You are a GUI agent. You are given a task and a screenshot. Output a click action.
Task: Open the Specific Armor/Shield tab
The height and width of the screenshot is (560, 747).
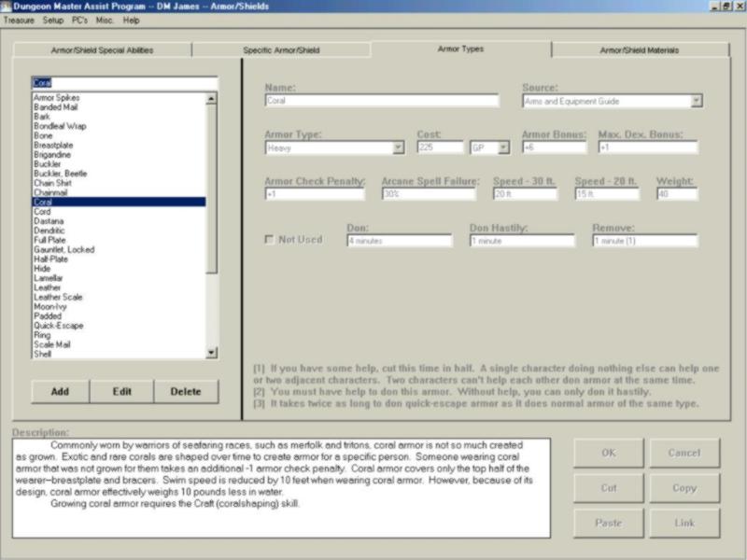coord(281,49)
